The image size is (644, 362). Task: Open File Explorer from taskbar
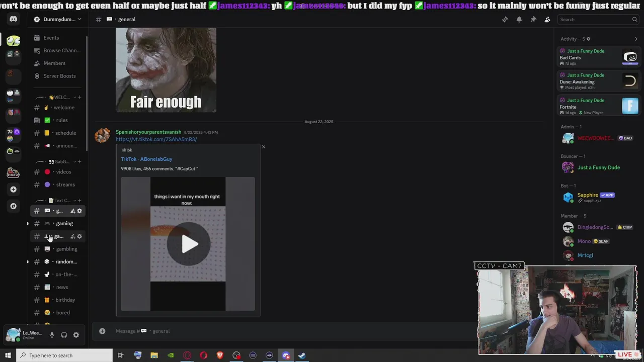click(x=154, y=355)
